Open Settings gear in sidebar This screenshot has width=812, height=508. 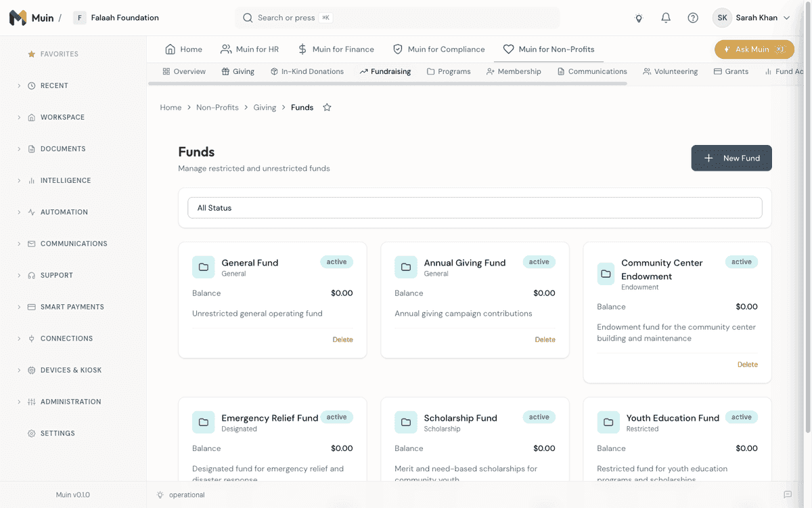[x=31, y=433]
